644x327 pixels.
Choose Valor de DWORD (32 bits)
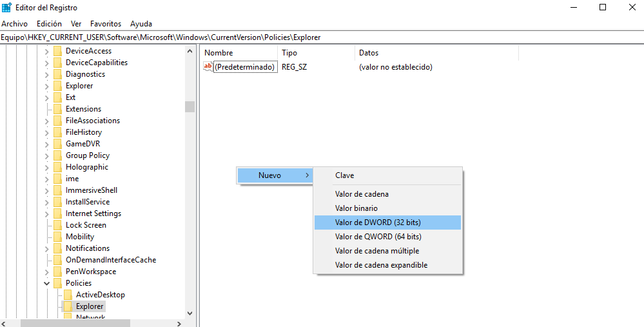click(x=387, y=223)
